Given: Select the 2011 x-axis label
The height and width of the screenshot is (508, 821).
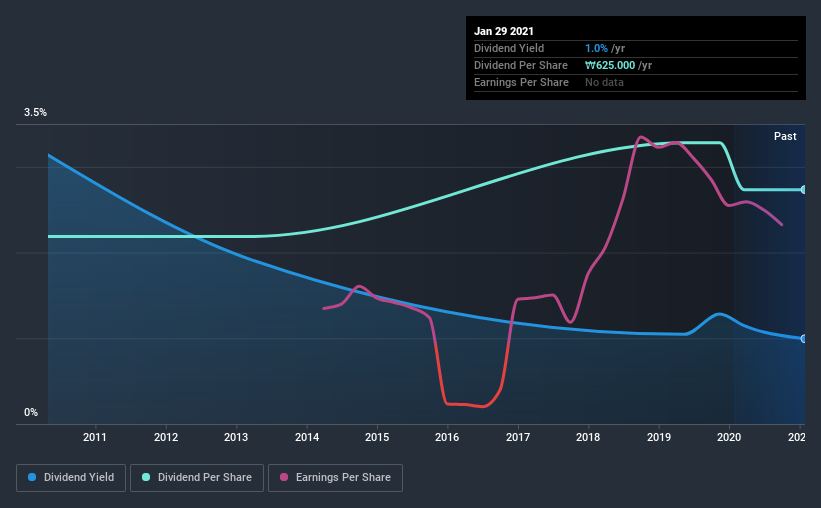Looking at the screenshot, I should (95, 437).
